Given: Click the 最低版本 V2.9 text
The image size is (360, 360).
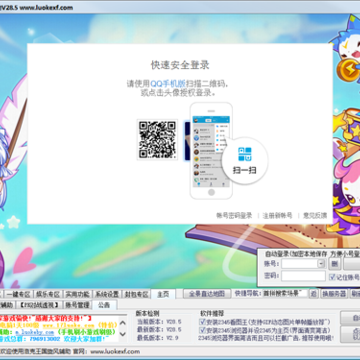Looking at the screenshot, I should tap(157, 338).
